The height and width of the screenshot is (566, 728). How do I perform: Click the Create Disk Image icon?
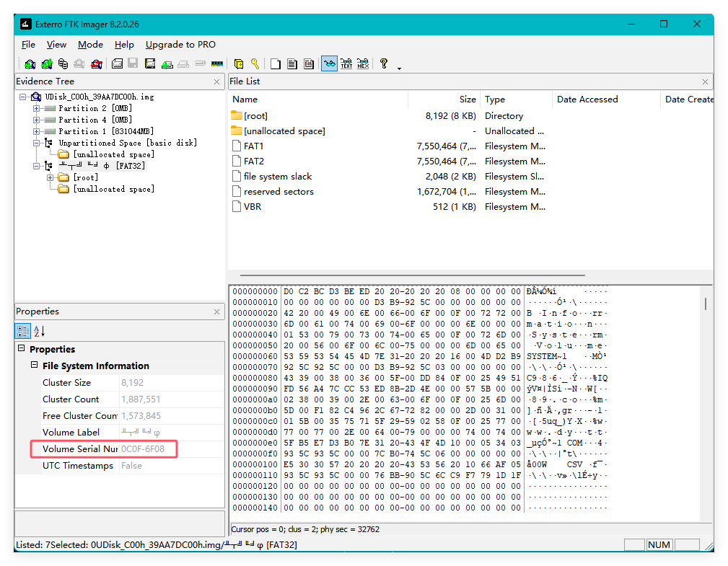[117, 64]
